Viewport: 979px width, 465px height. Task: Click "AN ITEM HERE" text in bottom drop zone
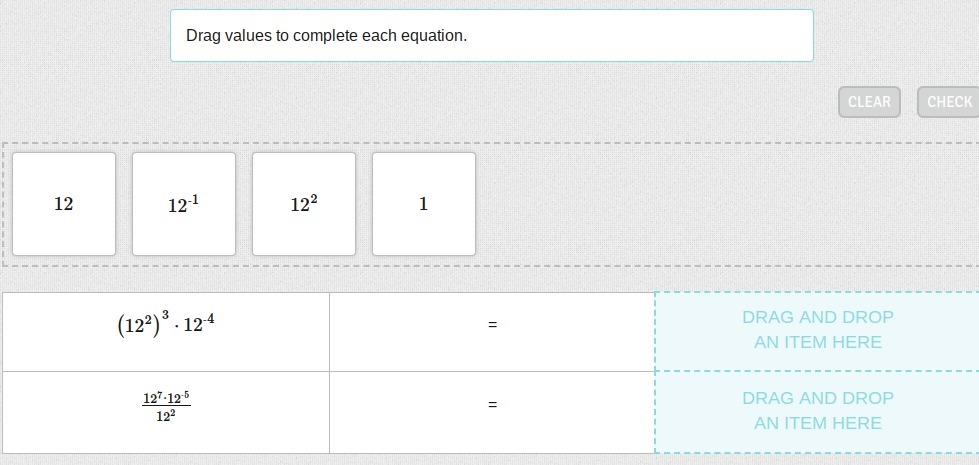point(817,423)
